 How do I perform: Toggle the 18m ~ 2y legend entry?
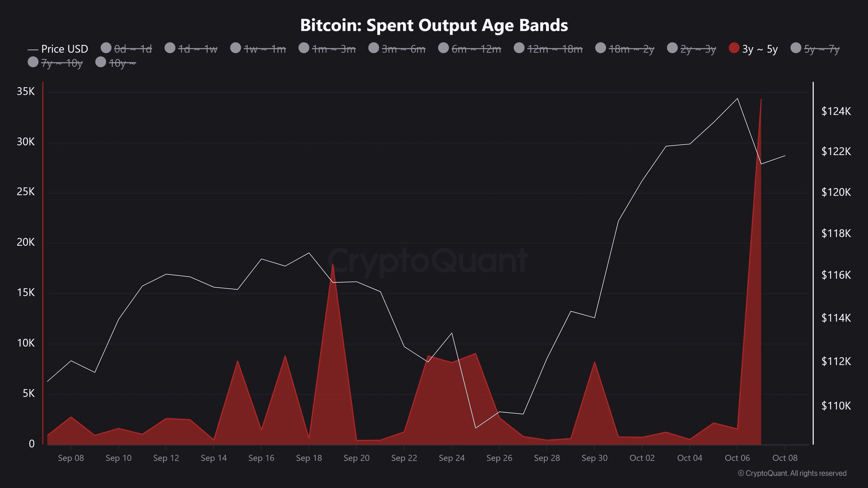click(601, 48)
